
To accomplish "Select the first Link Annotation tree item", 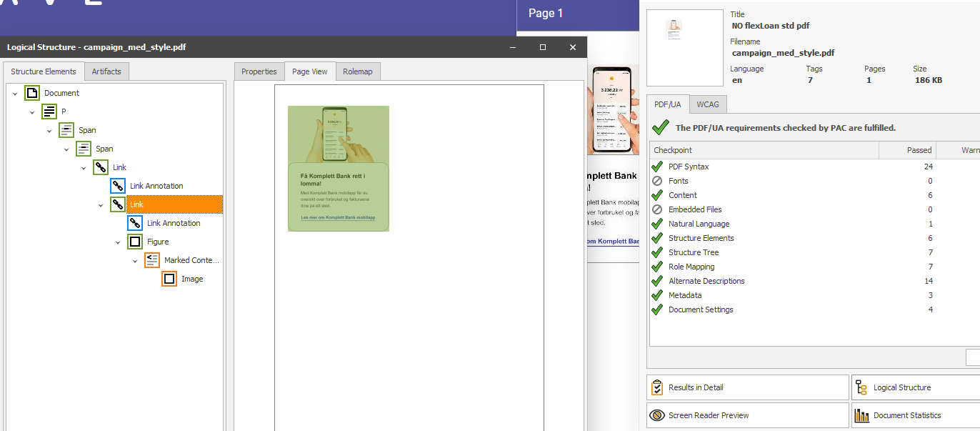I will (x=156, y=186).
